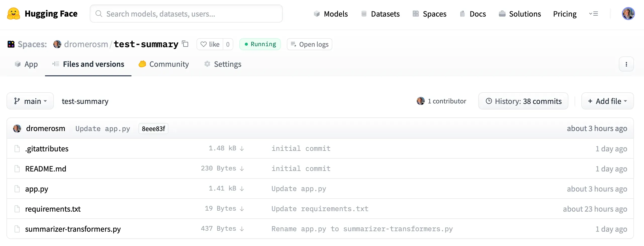Copy the test-summary space name
This screenshot has width=644, height=246.
[x=185, y=44]
